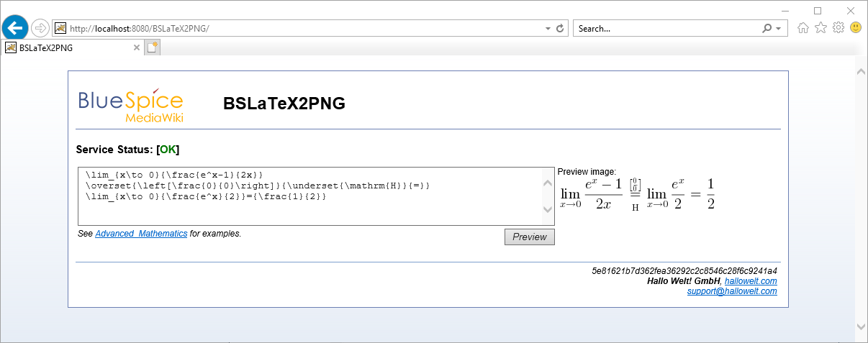Screen dimensions: 868x343
Task: Select the BSLaTeX2PNG browser tab
Action: [x=68, y=47]
